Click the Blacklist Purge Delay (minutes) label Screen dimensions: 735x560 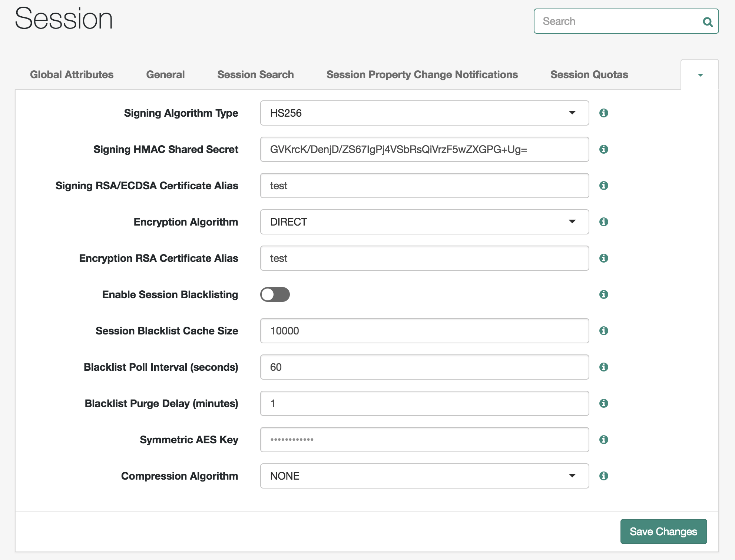click(x=162, y=403)
